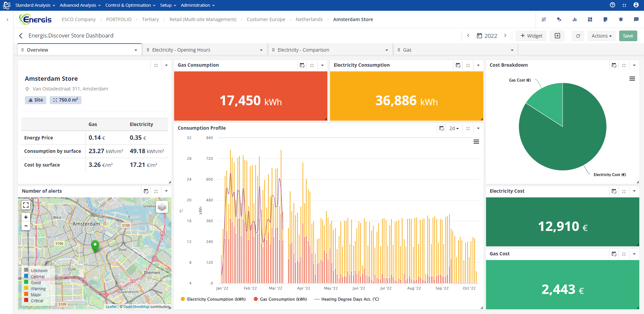Screen dimensions: 644x314
Task: Open the sliders settings icon in breadcrumb toolbar
Action: point(544,19)
